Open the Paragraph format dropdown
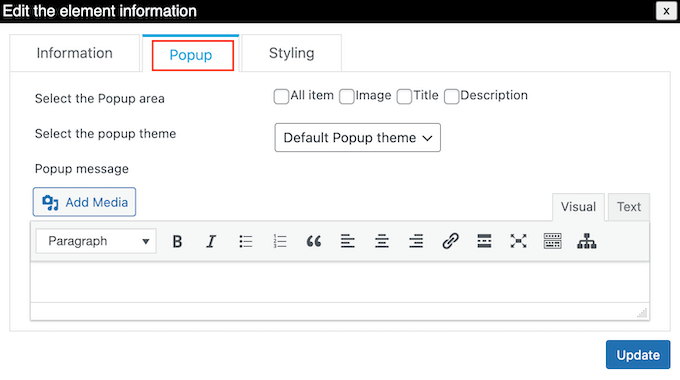Viewport: 680px width, 380px height. (96, 241)
